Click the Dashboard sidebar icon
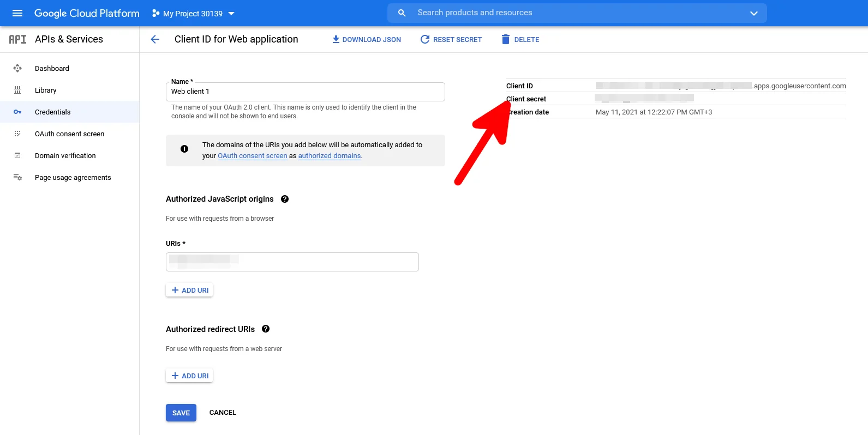 [17, 68]
